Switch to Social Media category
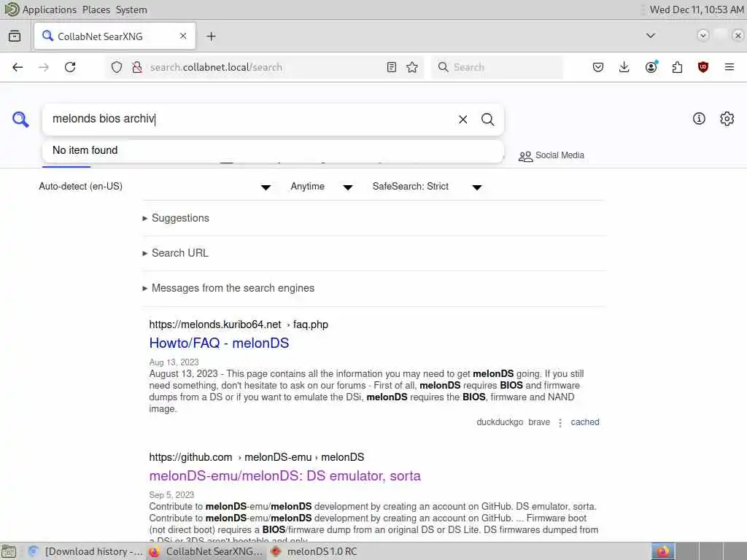Screen dimensions: 747x560 coord(551,156)
